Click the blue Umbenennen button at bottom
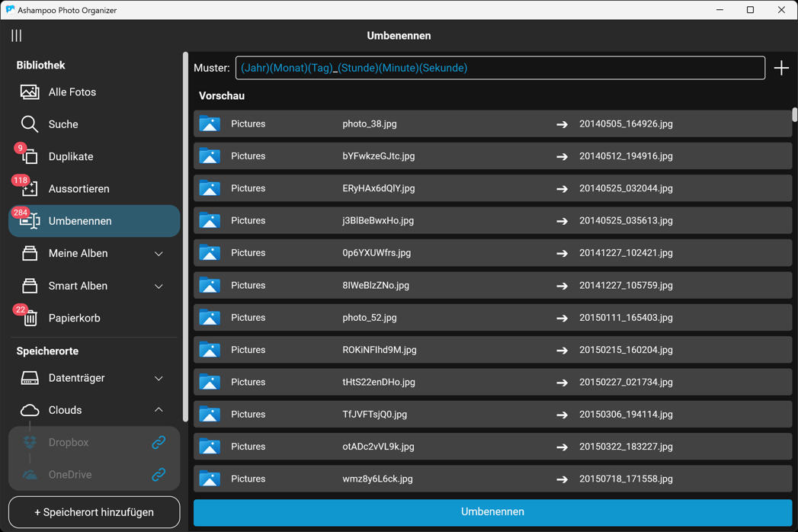 [x=492, y=512]
